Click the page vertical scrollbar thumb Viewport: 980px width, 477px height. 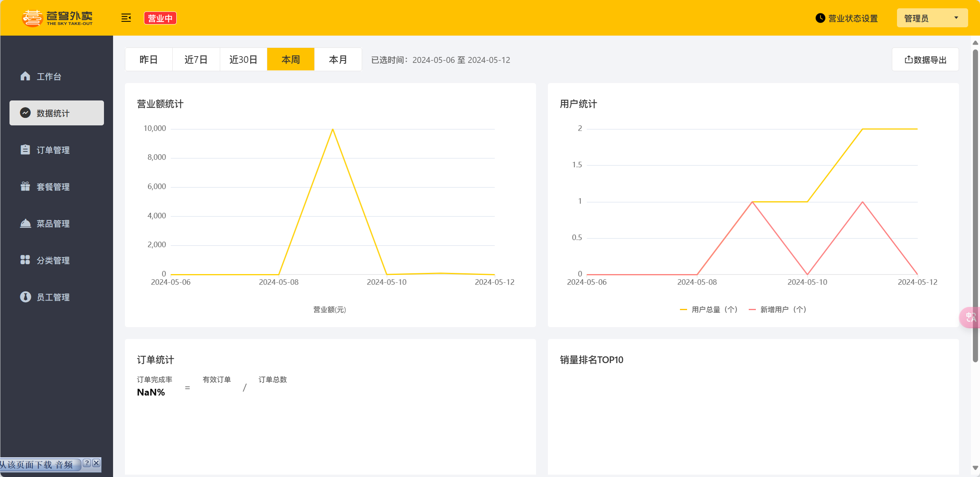coord(975,206)
